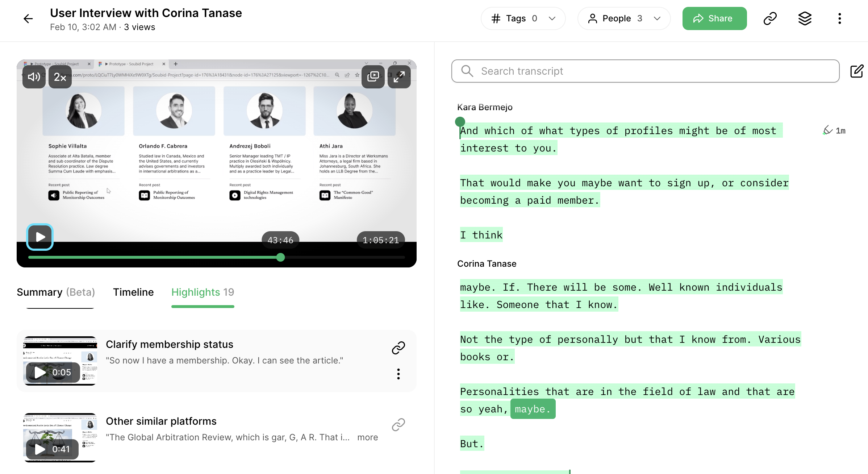
Task: Expand the 'more' text on Other similar platforms
Action: 367,437
